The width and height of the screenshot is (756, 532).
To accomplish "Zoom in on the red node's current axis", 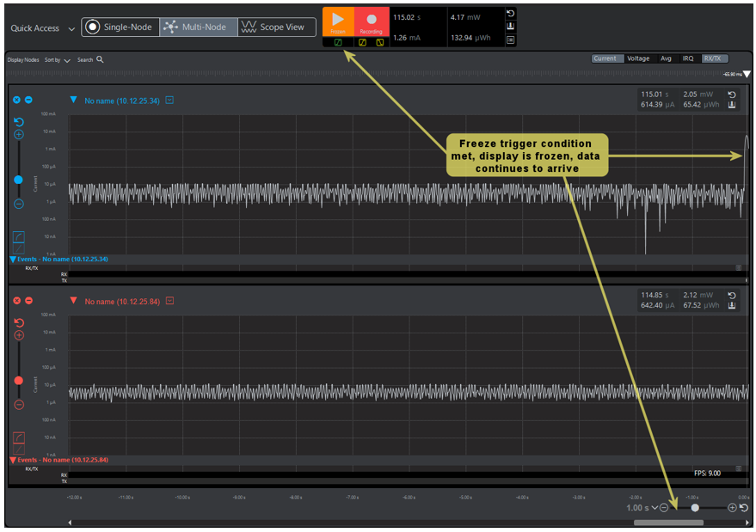I will 19,335.
